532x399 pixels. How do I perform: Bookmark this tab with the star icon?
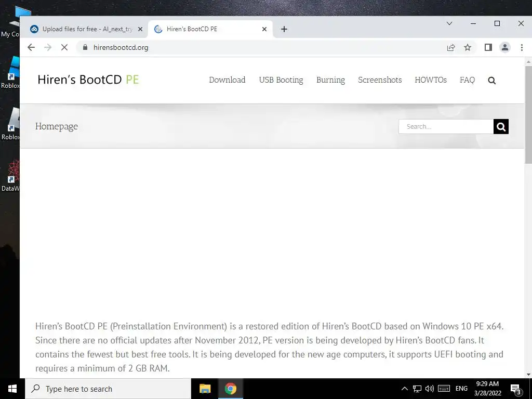click(x=468, y=47)
